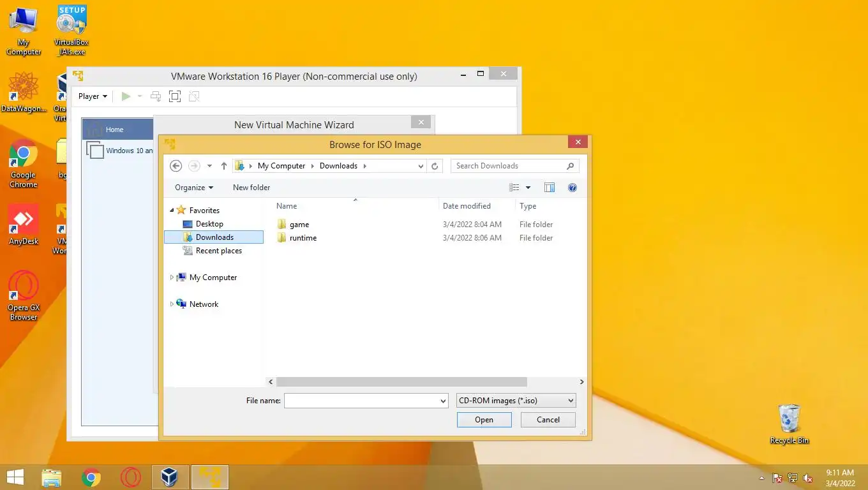Open the view options dropdown arrow

click(x=528, y=188)
